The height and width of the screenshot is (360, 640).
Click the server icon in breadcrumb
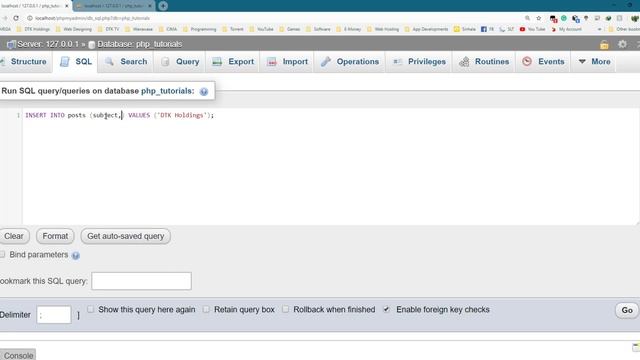coord(11,44)
